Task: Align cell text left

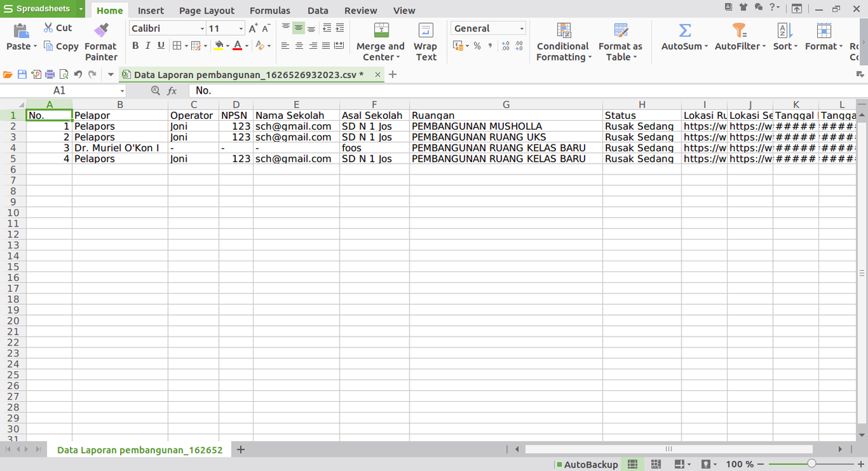Action: [285, 45]
